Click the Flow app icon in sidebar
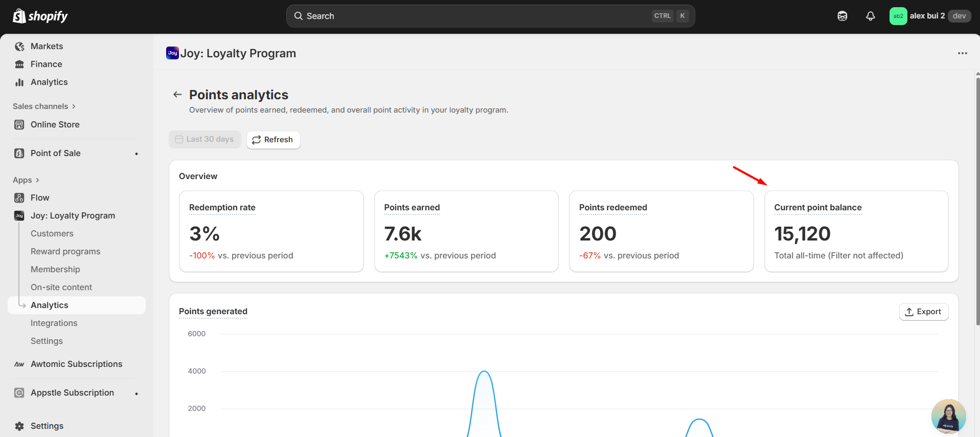 pos(19,198)
